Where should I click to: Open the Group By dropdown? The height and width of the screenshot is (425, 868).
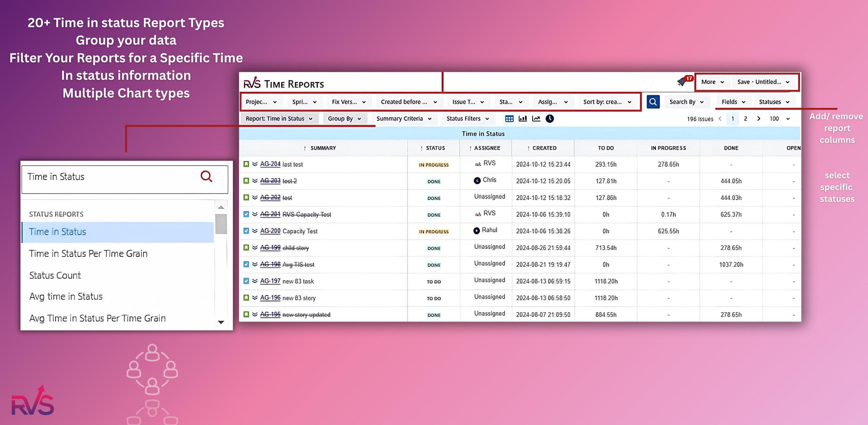(x=344, y=119)
